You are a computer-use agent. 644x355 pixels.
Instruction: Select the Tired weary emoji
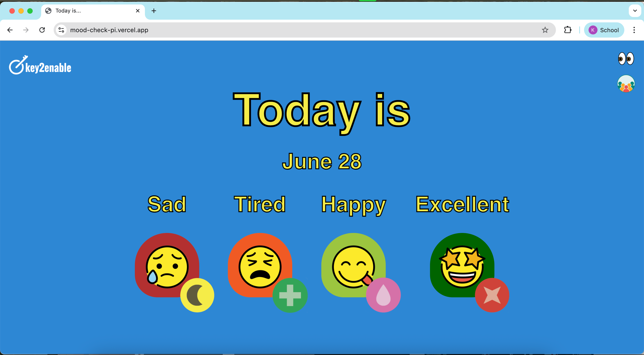(260, 265)
